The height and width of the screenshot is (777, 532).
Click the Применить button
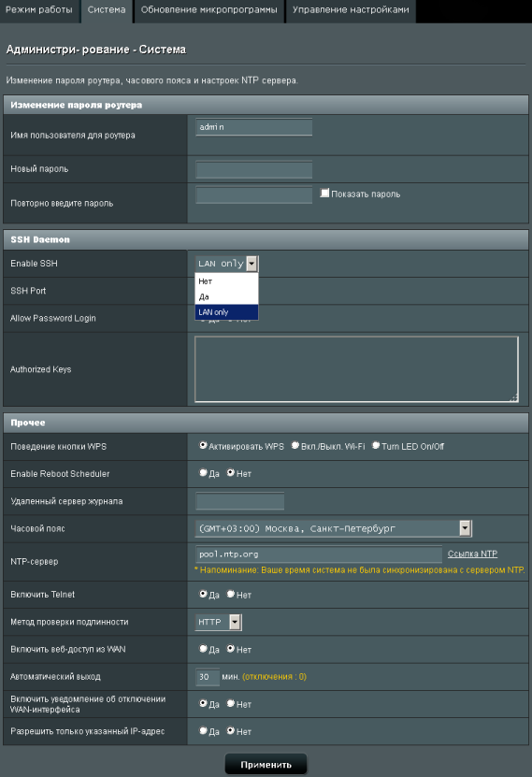(x=266, y=765)
